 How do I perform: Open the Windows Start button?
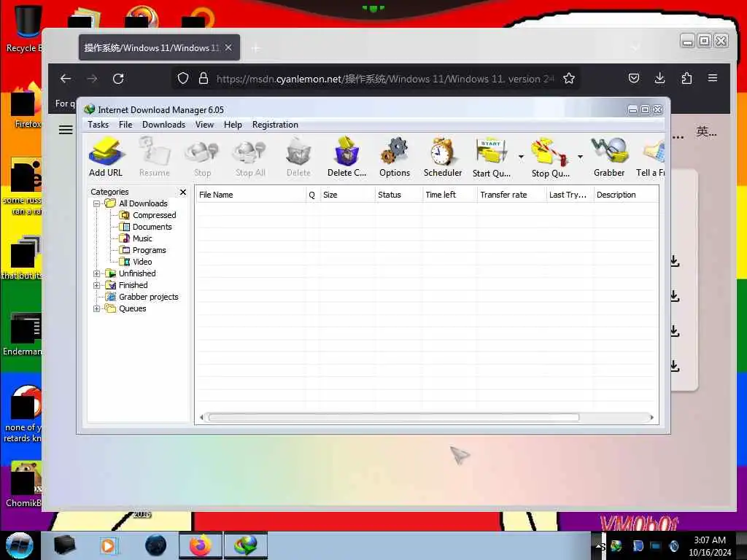20,545
